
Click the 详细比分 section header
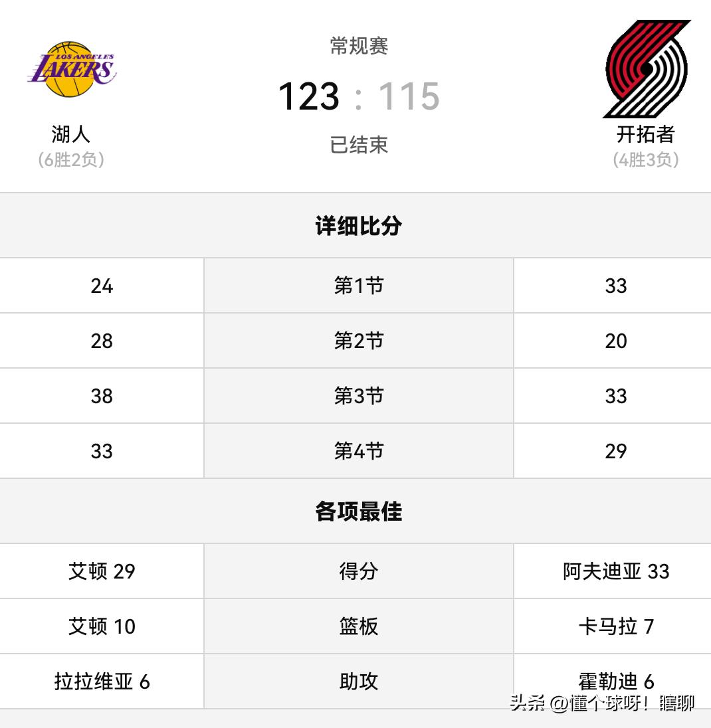point(357,225)
